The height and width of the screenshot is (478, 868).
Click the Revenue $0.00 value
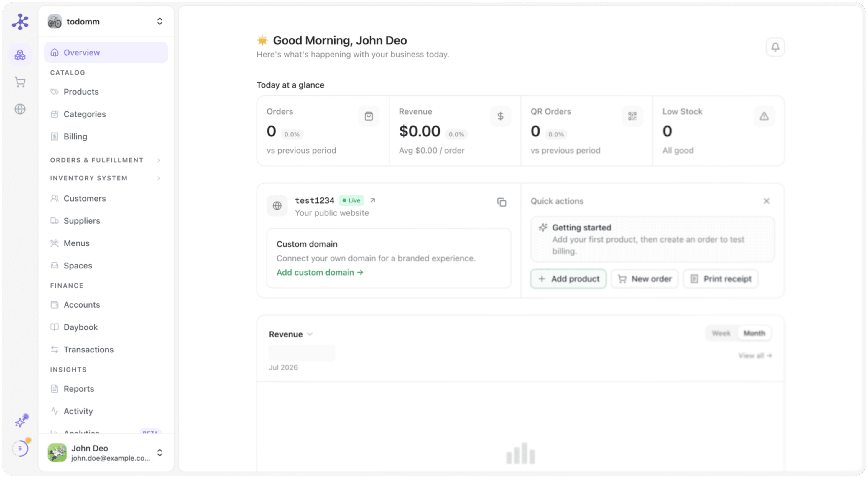point(420,131)
